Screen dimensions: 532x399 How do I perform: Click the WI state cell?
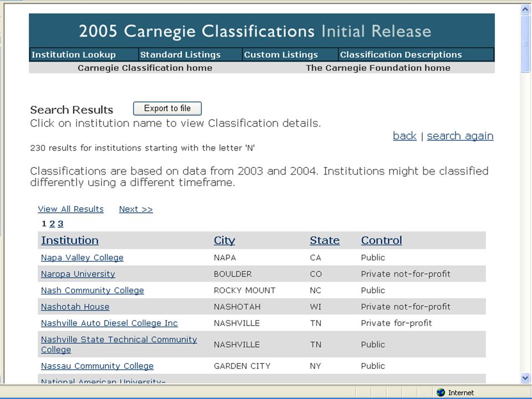(315, 306)
